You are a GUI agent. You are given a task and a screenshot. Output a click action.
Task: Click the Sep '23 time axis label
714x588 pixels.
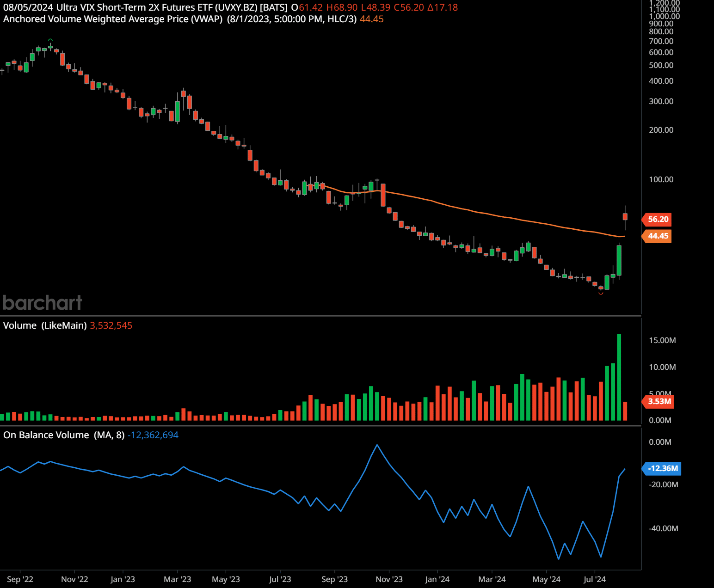point(334,579)
